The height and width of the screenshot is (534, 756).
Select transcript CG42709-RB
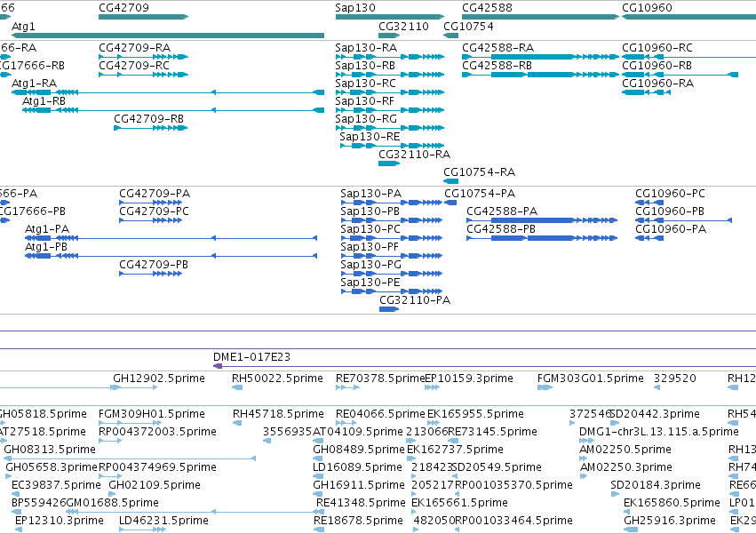pos(150,128)
